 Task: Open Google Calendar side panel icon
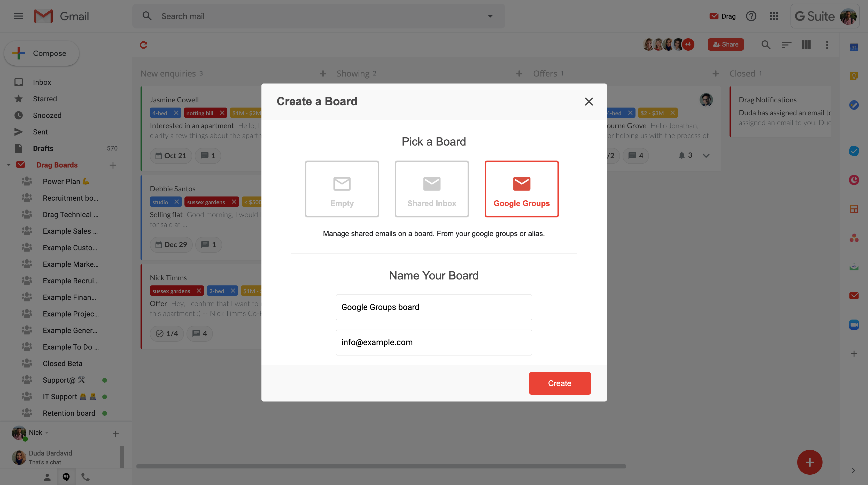854,48
